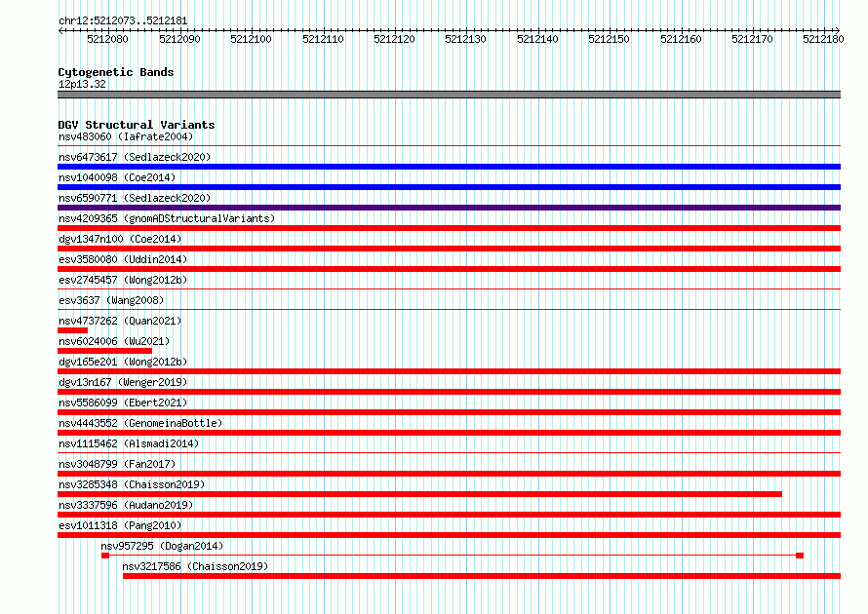Open the nsv957295 (Dogan2014) label

tap(162, 546)
